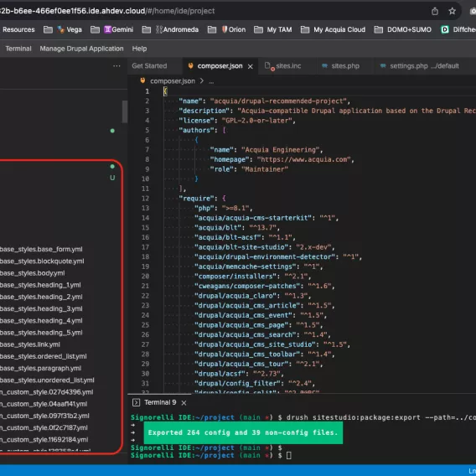Image resolution: width=476 pixels, height=476 pixels.
Task: Open base_styles.heading_3.yml file
Action: [41, 308]
